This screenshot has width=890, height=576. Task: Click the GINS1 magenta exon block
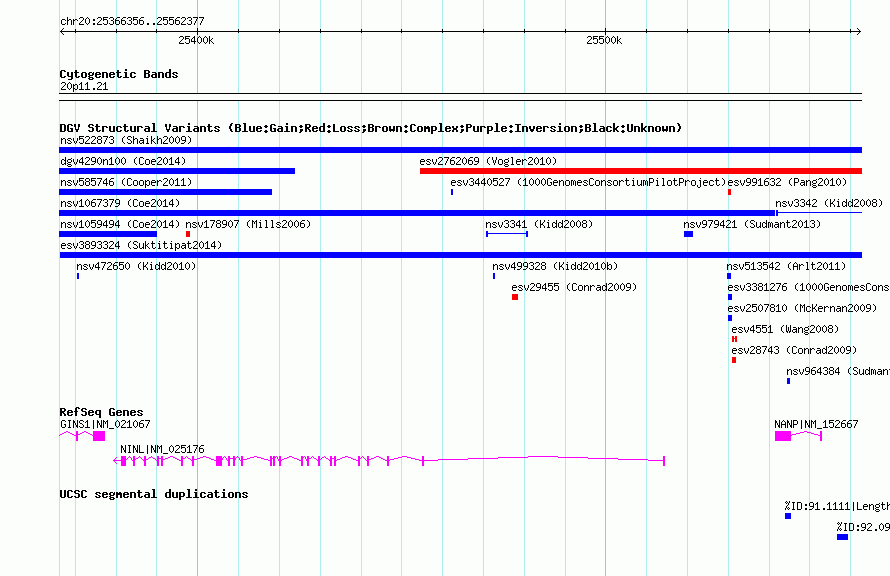99,436
